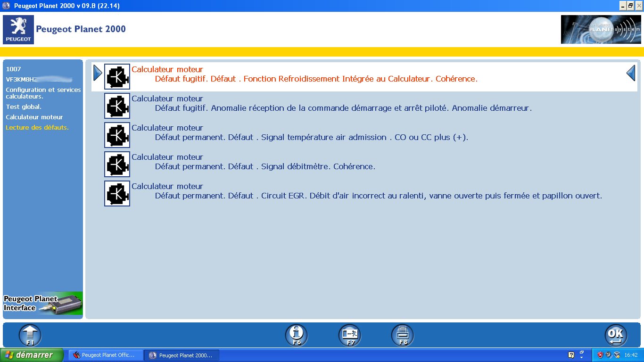
Task: Restore down the Peugeot Planet 2000 window
Action: pyautogui.click(x=630, y=6)
